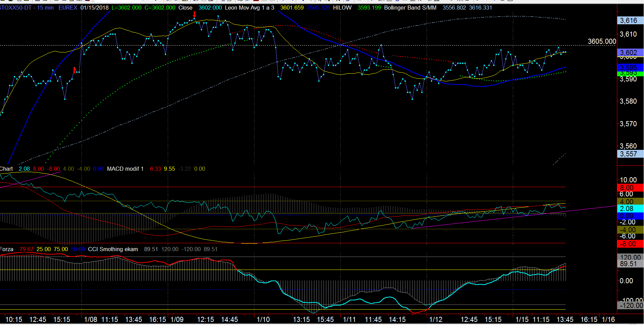644x325 pixels.
Task: Click the 3,560 price axis label
Action: [628, 146]
